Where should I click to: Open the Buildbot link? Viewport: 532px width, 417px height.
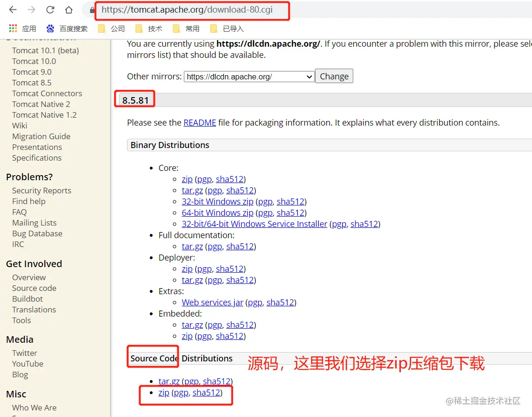click(28, 299)
